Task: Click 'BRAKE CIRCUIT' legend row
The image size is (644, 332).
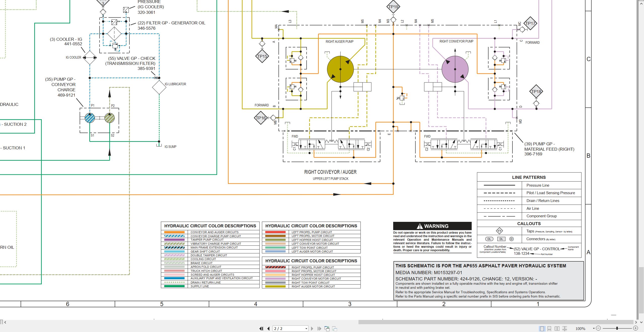Action: (x=210, y=263)
